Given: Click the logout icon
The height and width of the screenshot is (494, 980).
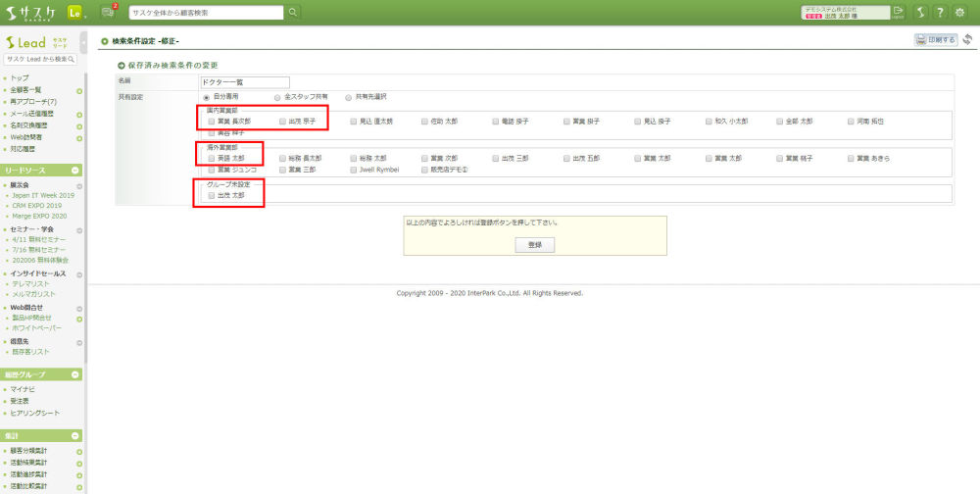Looking at the screenshot, I should pyautogui.click(x=898, y=12).
